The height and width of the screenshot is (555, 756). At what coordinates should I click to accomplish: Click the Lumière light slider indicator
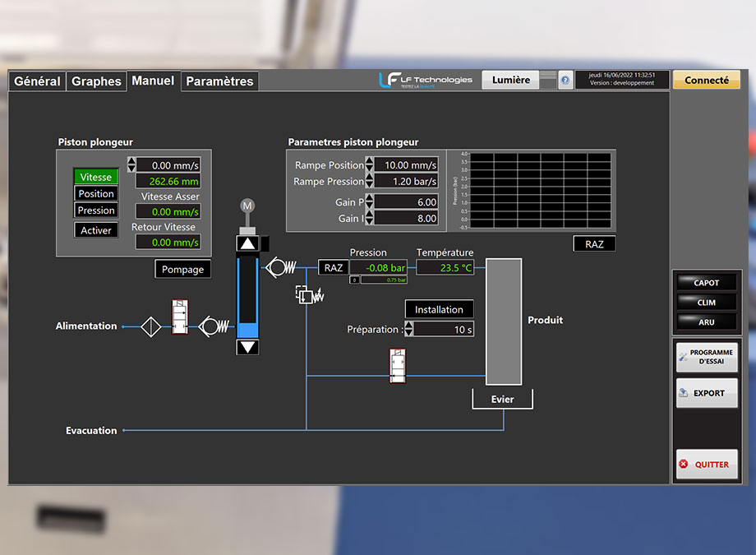point(548,80)
